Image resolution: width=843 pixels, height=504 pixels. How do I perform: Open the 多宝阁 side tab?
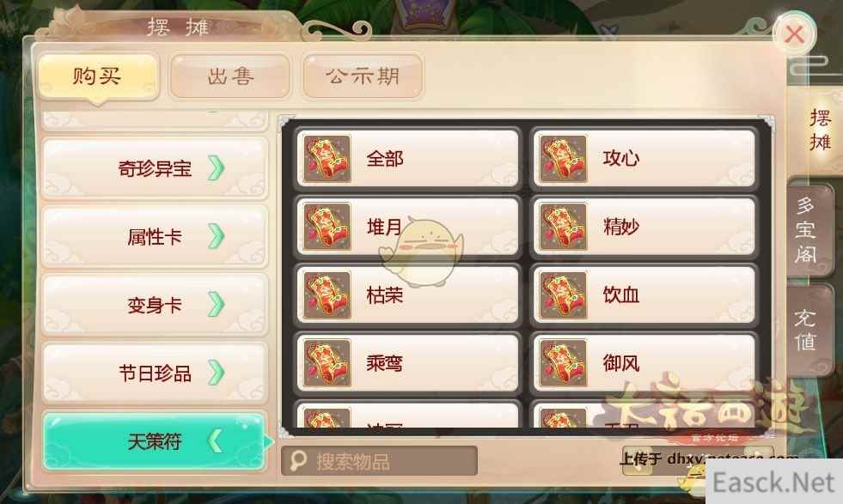click(806, 230)
